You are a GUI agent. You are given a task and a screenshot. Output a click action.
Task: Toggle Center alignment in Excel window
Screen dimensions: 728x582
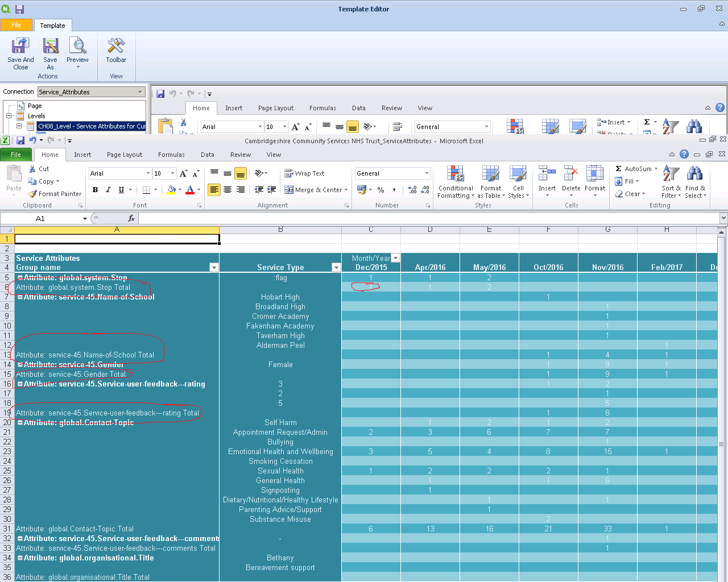[227, 190]
